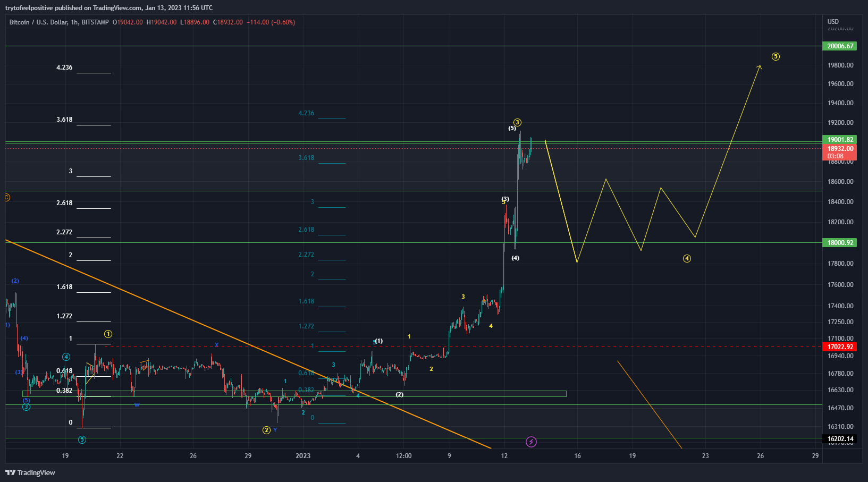Click the 16 date on time axis

click(x=577, y=456)
